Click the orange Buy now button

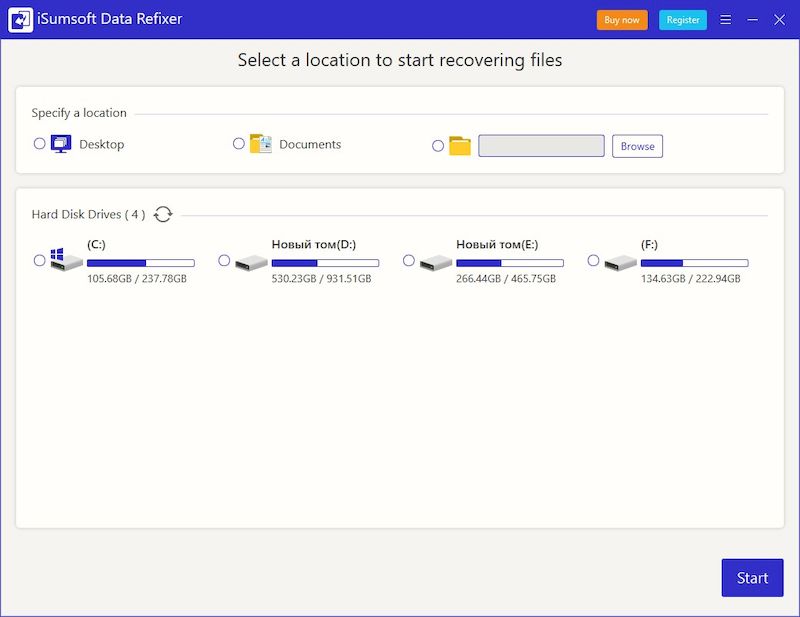(622, 20)
